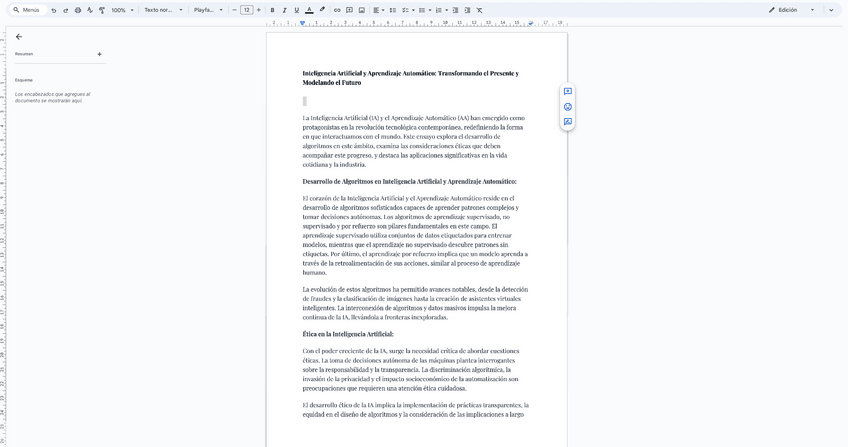Open the text color picker
The height and width of the screenshot is (447, 848).
pyautogui.click(x=309, y=10)
